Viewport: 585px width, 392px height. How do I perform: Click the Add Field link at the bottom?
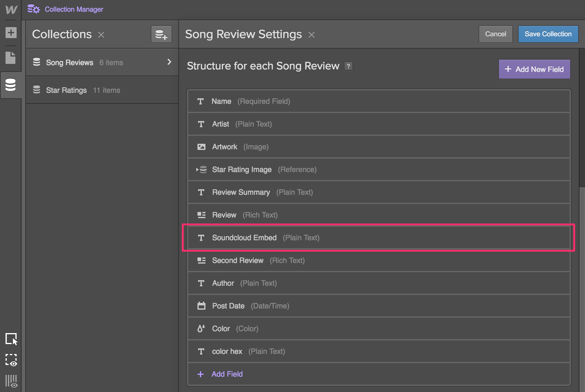click(227, 374)
